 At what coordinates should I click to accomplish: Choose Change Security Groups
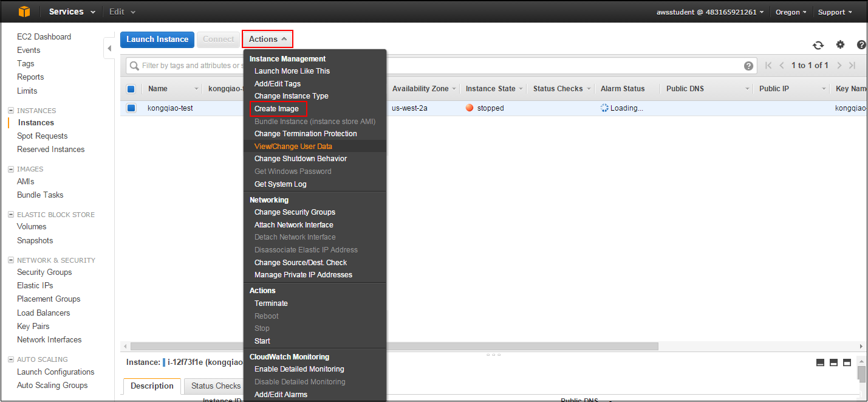click(x=295, y=212)
